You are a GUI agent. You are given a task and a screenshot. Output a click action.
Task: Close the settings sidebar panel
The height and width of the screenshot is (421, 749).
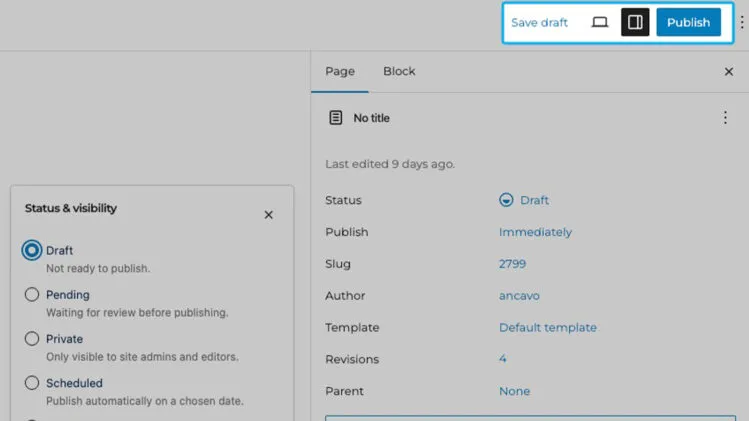tap(728, 72)
